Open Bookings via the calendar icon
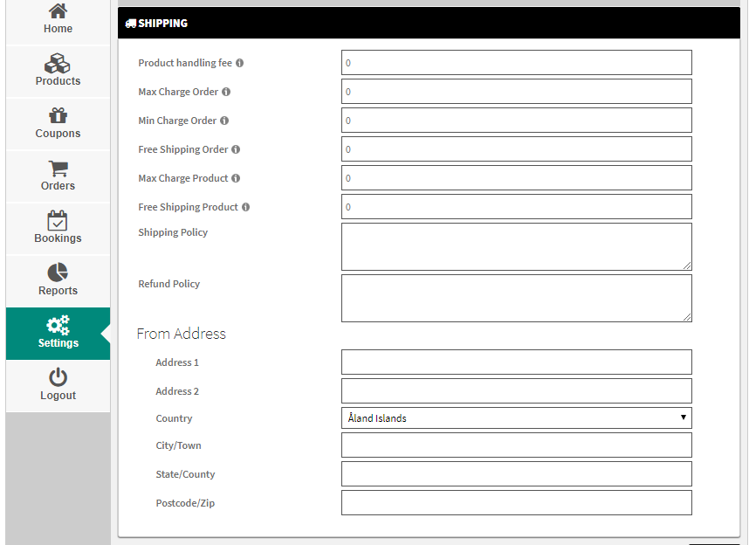756x545 pixels. 58,220
